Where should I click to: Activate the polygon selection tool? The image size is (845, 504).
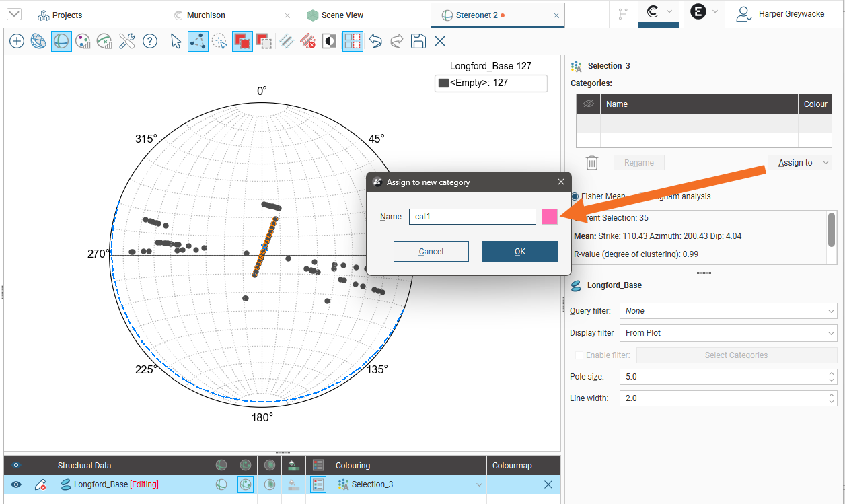(x=198, y=42)
